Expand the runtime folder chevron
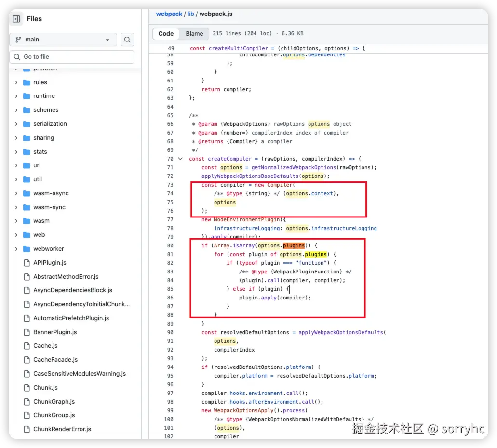 (x=16, y=96)
